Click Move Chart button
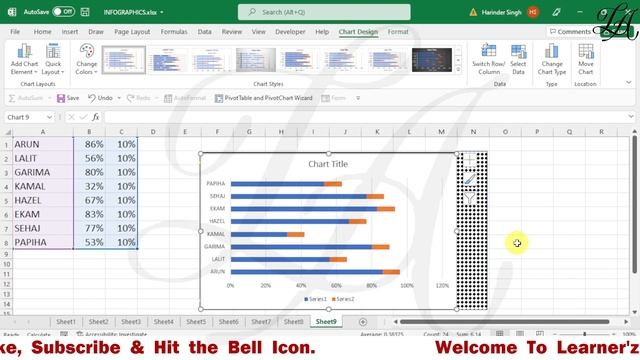Image resolution: width=640 pixels, height=360 pixels. pos(586,59)
